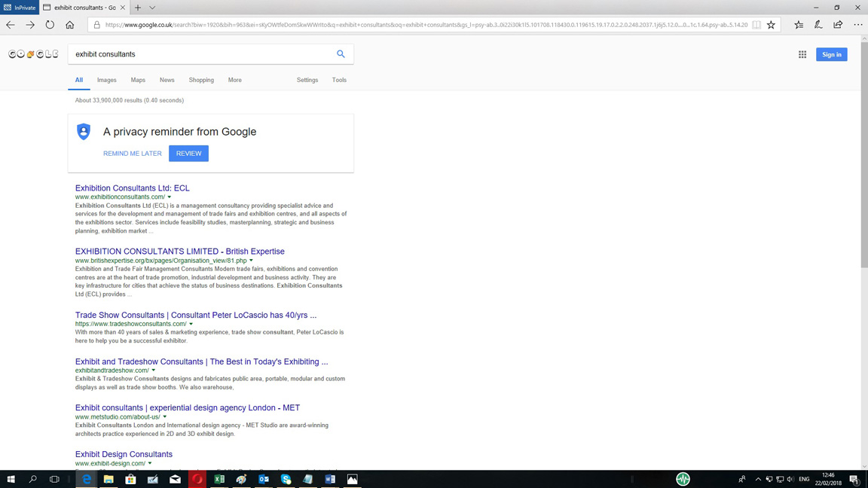868x488 pixels.
Task: Open the Google apps grid icon
Action: 802,54
